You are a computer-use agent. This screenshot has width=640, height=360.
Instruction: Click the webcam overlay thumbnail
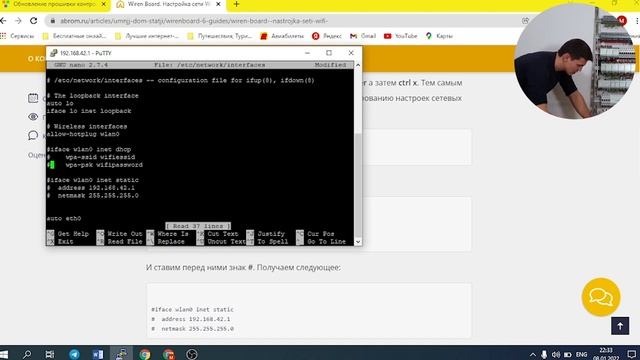[x=575, y=61]
